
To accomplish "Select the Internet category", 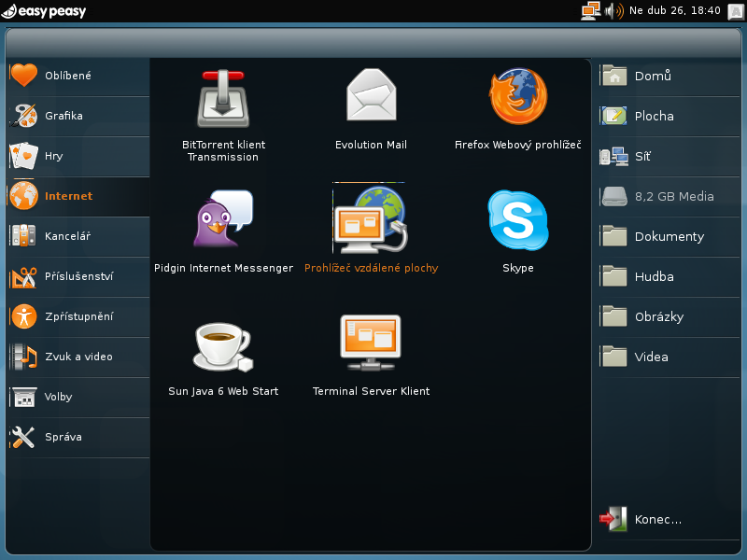I will click(x=78, y=196).
